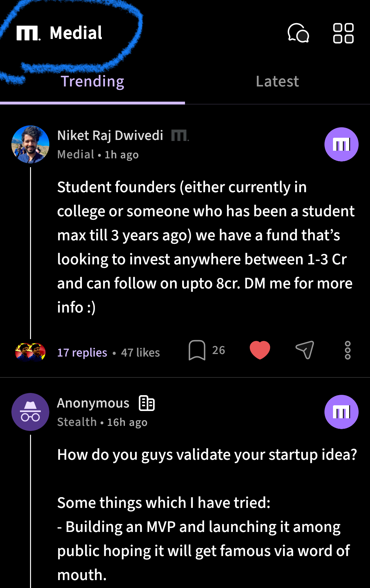Click Stealth company building icon beside Anonymous

(x=147, y=403)
